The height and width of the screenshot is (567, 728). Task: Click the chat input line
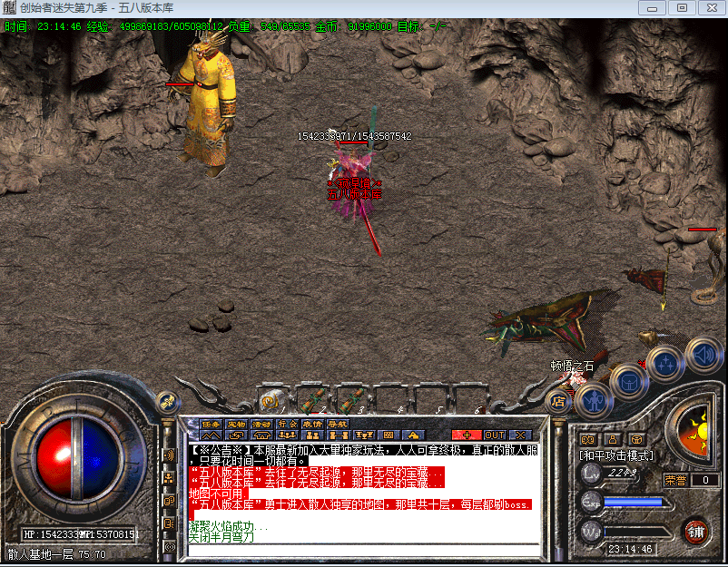[x=364, y=550]
